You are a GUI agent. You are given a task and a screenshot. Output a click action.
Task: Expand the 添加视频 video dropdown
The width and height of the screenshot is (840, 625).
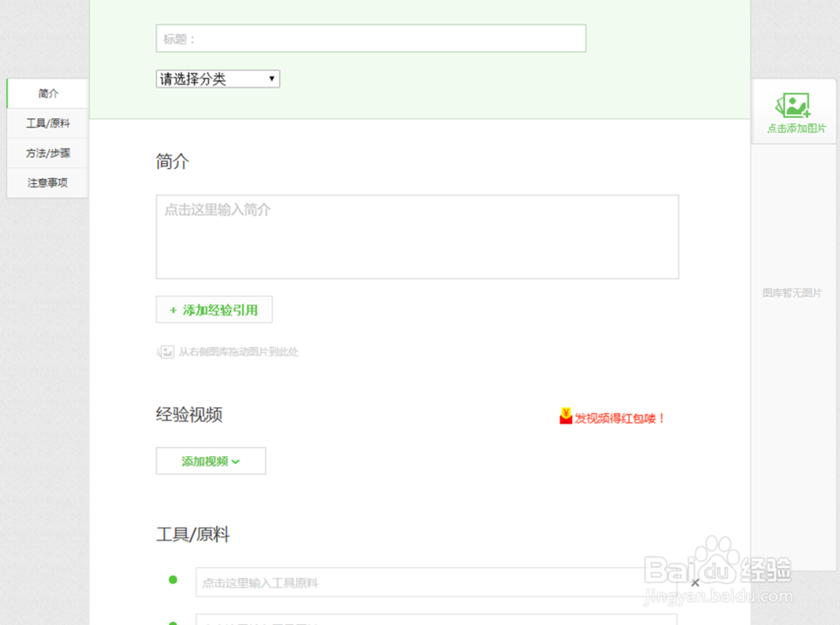(x=210, y=460)
